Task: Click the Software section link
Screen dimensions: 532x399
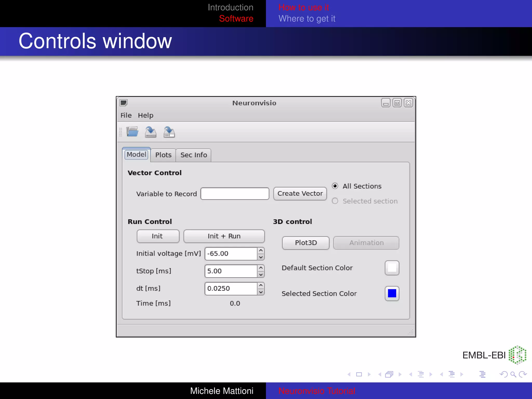Action: [236, 19]
